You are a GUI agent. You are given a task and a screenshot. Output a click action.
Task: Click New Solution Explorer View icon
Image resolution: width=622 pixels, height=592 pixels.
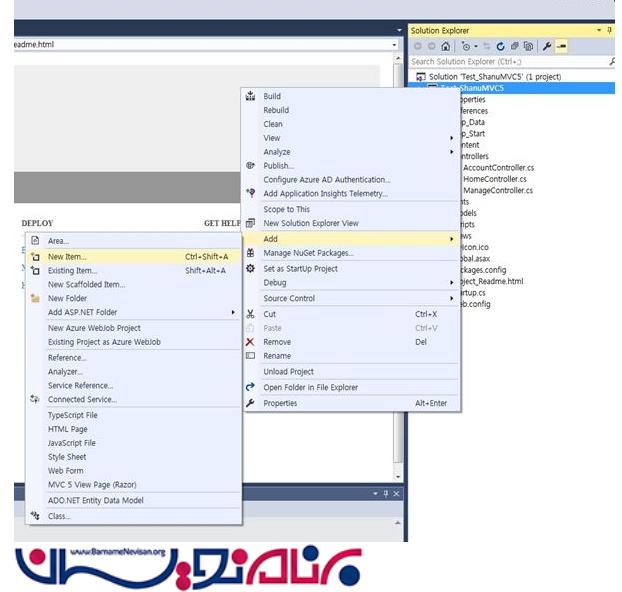click(x=250, y=223)
